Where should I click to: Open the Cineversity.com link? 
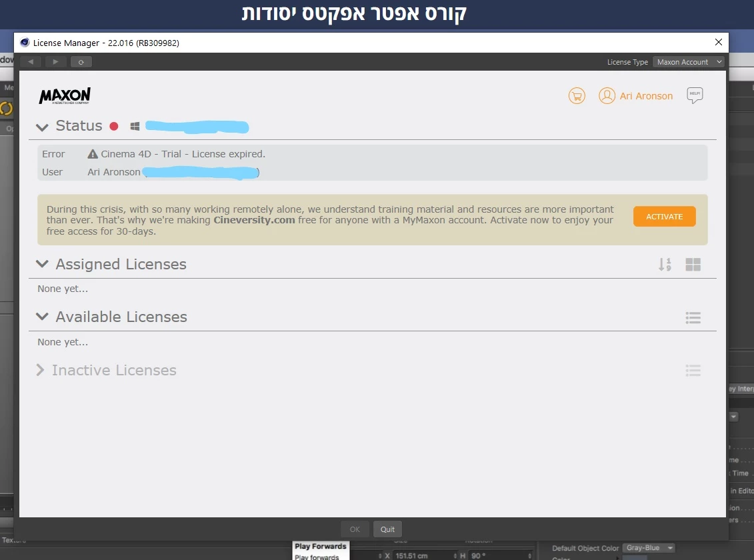(254, 220)
